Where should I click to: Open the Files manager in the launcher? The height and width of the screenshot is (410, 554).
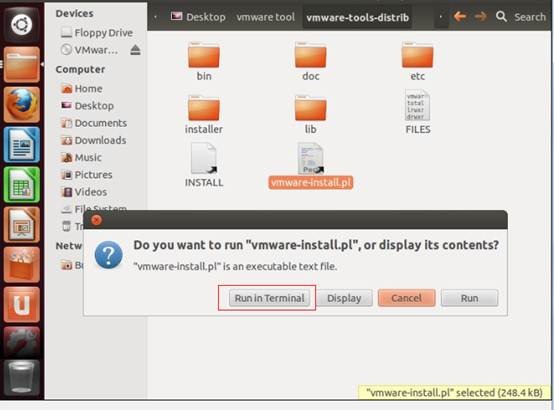click(22, 65)
